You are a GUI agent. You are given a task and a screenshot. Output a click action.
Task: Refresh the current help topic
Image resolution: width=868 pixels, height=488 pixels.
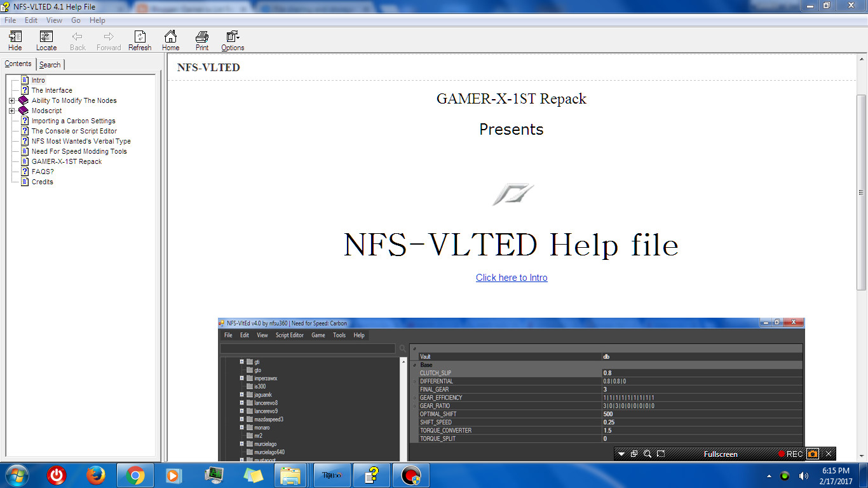click(139, 40)
